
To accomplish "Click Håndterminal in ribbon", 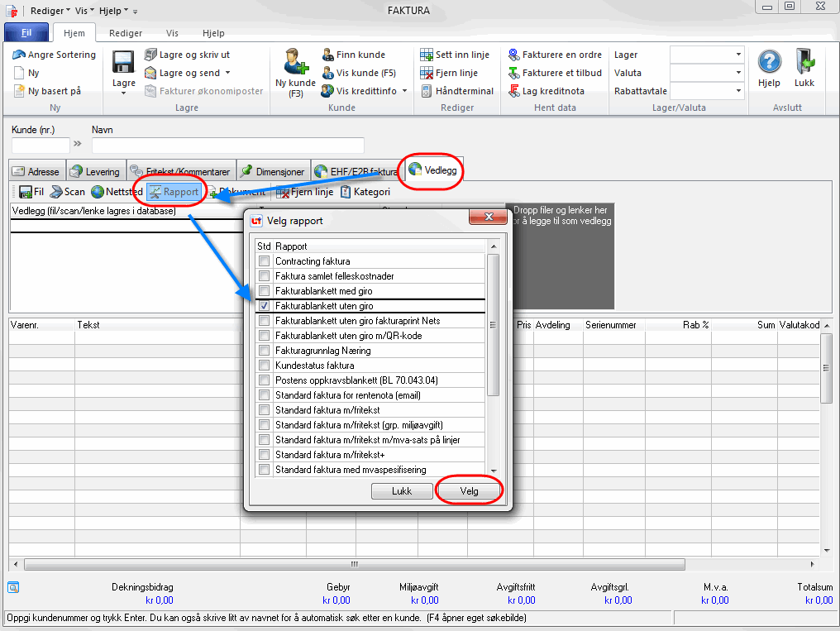I will tap(456, 91).
